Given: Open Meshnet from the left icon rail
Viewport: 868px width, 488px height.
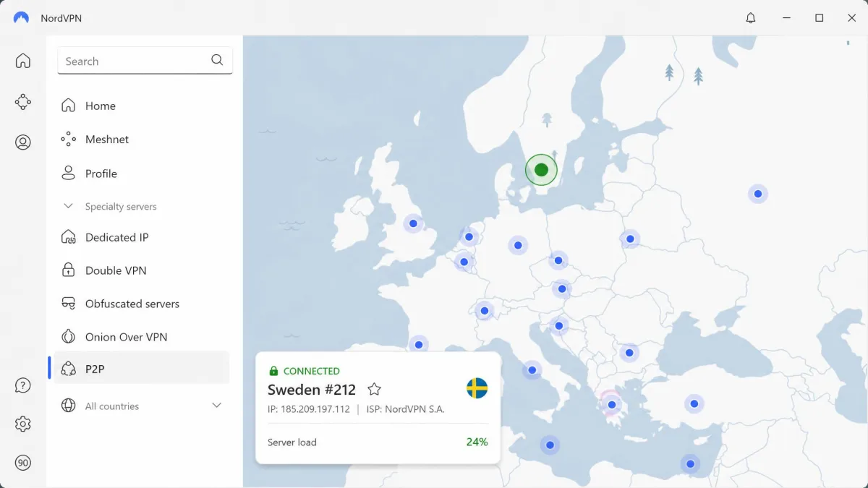Looking at the screenshot, I should pyautogui.click(x=23, y=102).
